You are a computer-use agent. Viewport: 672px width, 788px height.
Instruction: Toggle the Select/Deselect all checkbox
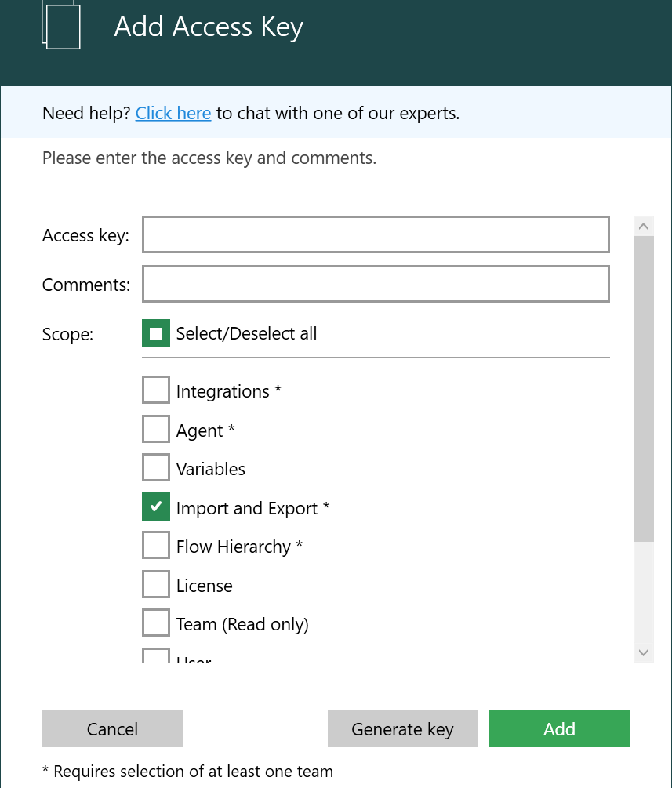156,333
